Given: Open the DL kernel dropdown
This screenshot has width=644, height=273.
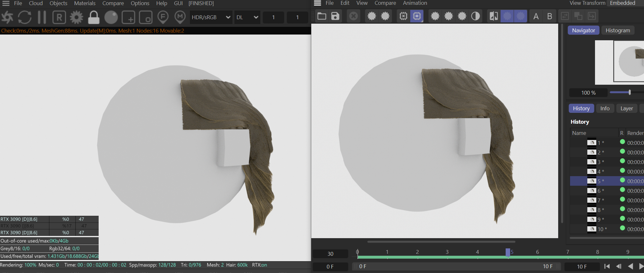Looking at the screenshot, I should click(x=247, y=17).
